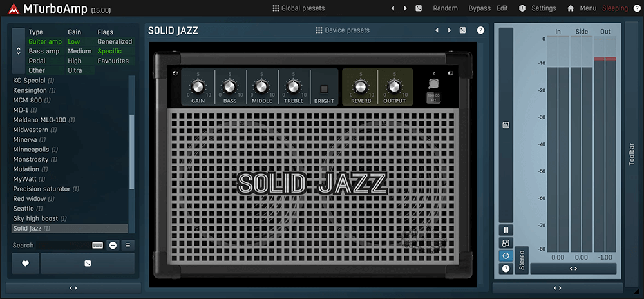Click Sleeping status label
This screenshot has height=299, width=644.
click(615, 8)
